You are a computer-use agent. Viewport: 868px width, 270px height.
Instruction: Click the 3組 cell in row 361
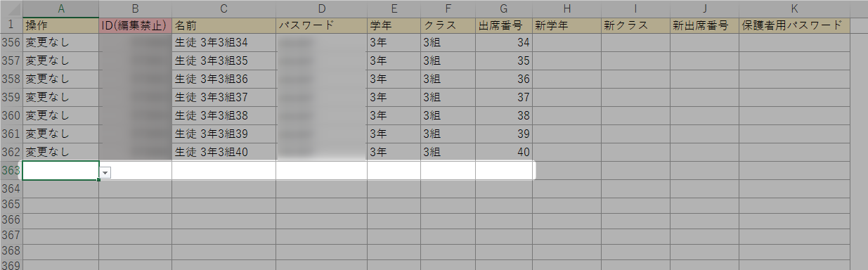[x=448, y=134]
